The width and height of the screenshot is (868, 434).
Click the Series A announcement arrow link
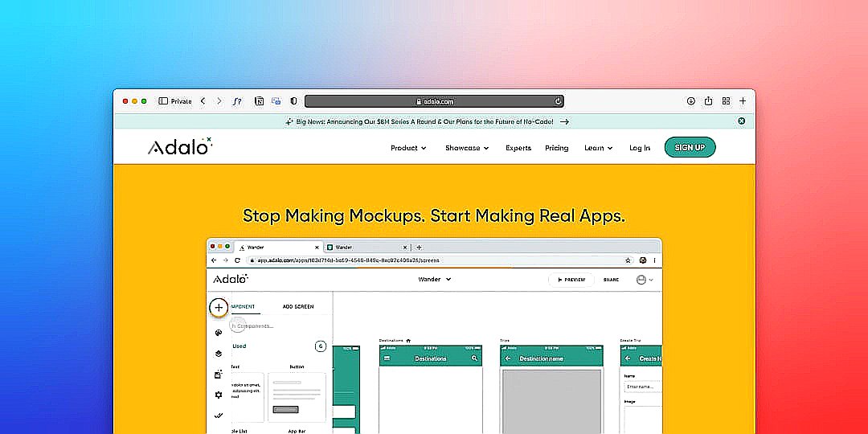coord(564,121)
